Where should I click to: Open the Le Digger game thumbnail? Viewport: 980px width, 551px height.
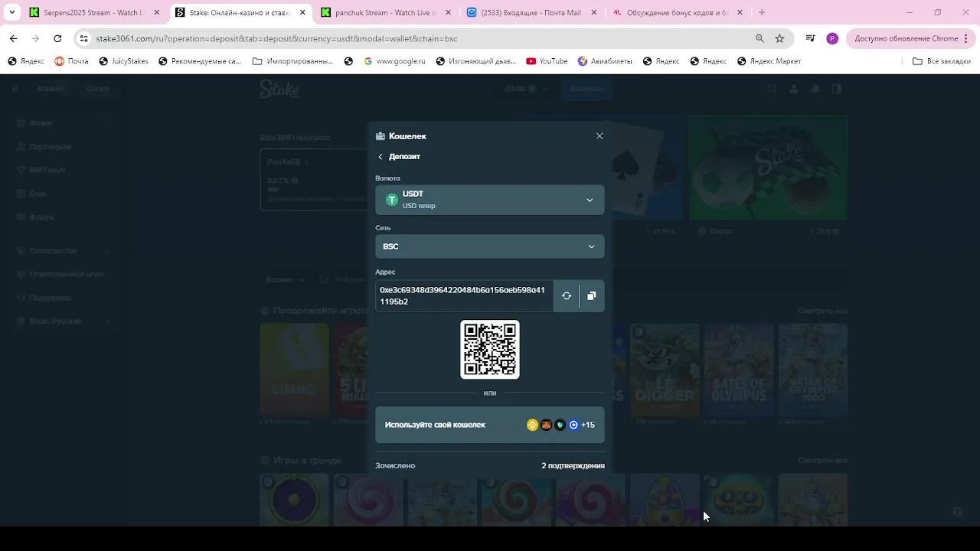(x=665, y=370)
